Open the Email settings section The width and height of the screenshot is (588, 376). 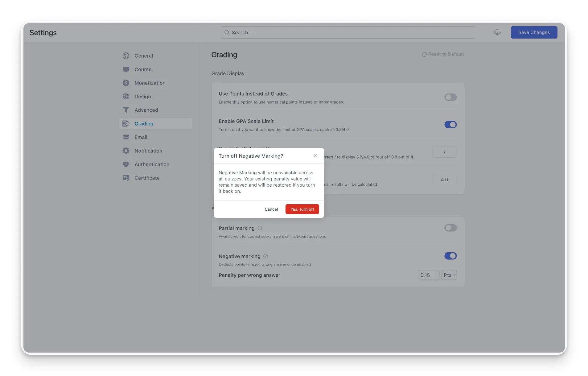155,137
